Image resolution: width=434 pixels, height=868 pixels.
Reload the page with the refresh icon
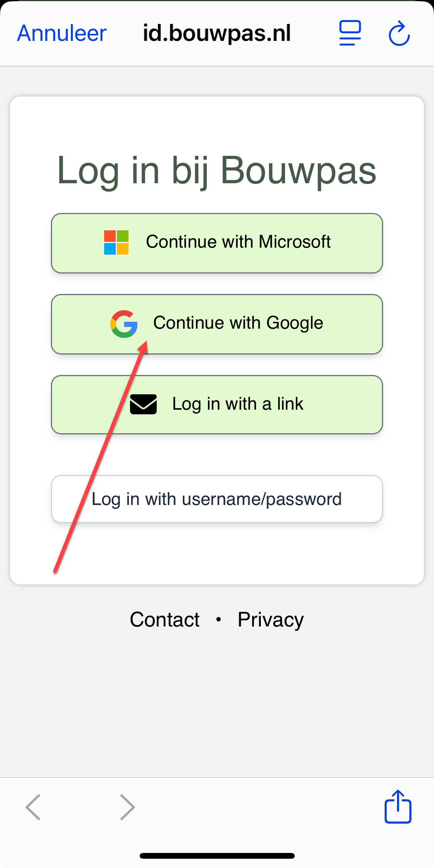(399, 34)
